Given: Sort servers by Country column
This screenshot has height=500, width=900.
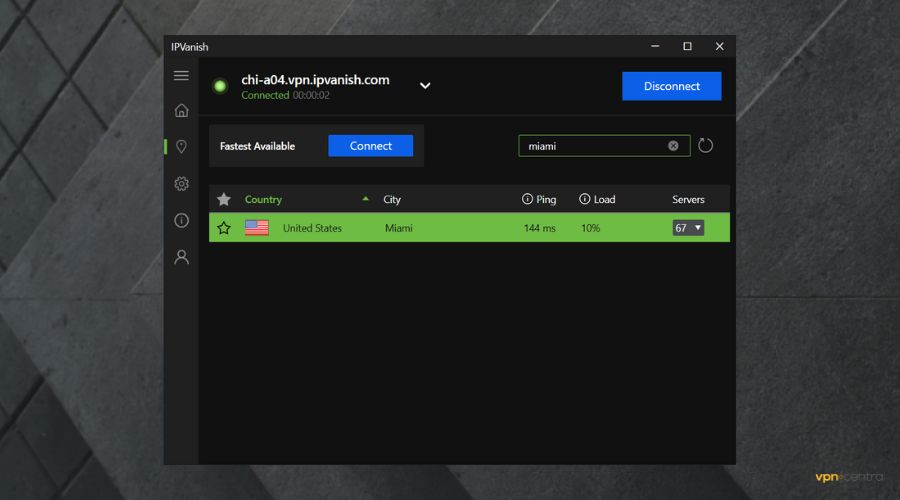Looking at the screenshot, I should [263, 199].
